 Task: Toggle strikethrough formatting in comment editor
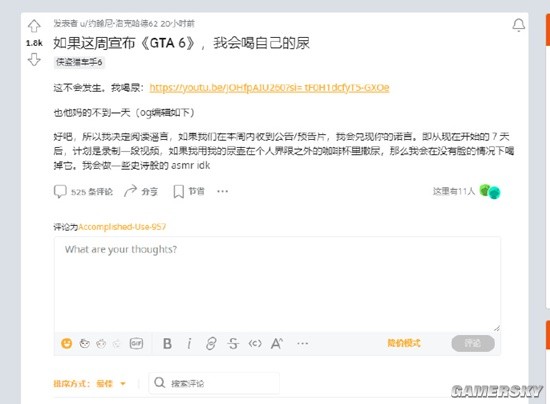[233, 344]
